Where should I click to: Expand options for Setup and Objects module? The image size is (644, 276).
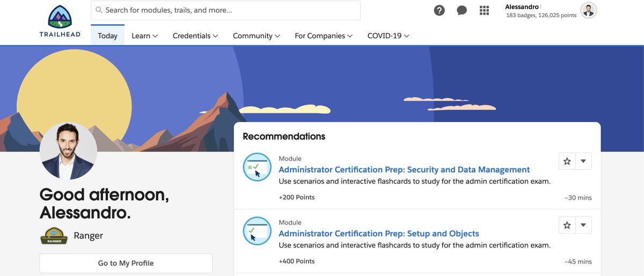[x=583, y=225]
